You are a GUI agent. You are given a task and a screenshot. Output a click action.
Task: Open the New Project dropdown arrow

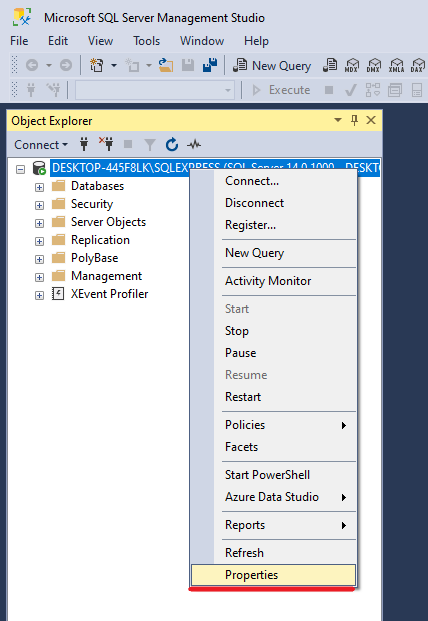(114, 65)
